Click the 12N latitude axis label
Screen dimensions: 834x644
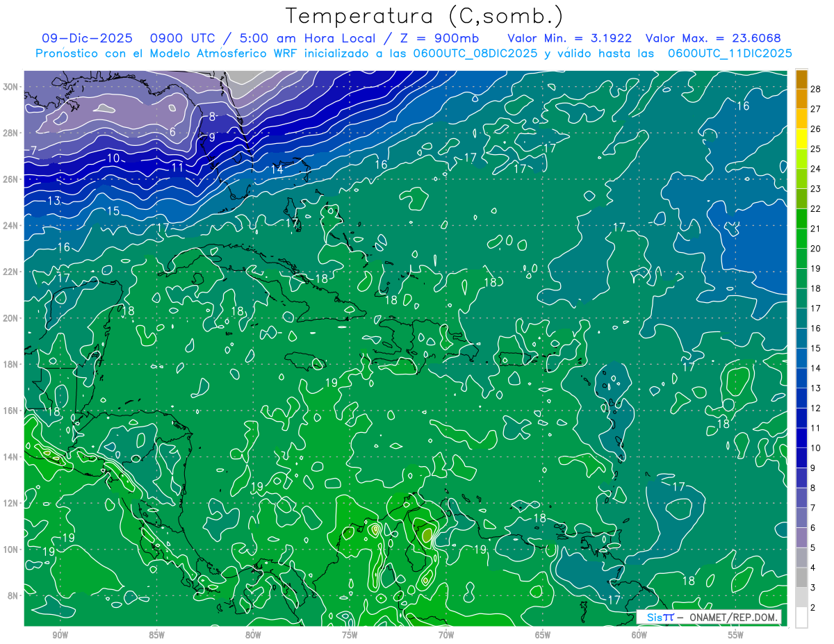click(x=11, y=503)
